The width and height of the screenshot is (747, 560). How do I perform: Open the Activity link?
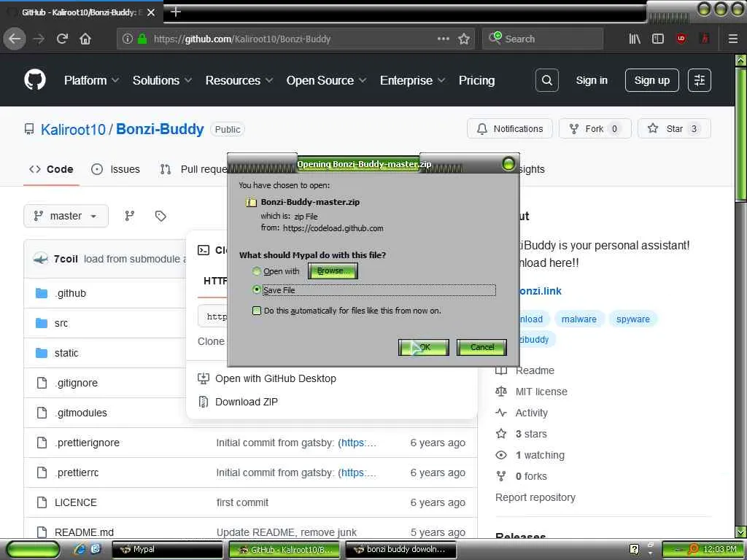tap(531, 413)
